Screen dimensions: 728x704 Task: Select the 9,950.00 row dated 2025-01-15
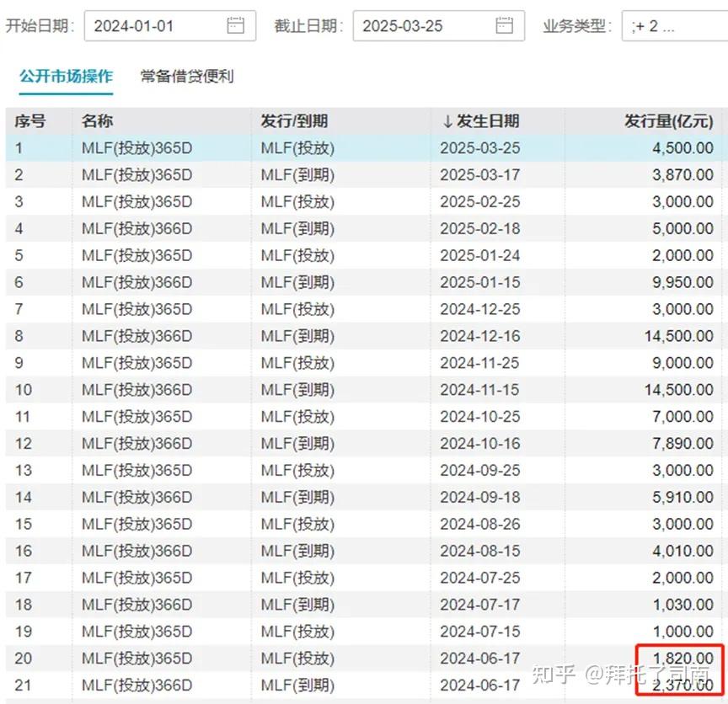(x=337, y=282)
